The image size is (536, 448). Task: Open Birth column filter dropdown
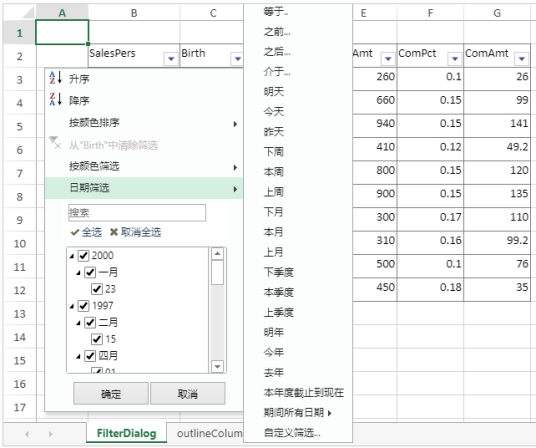tap(237, 59)
